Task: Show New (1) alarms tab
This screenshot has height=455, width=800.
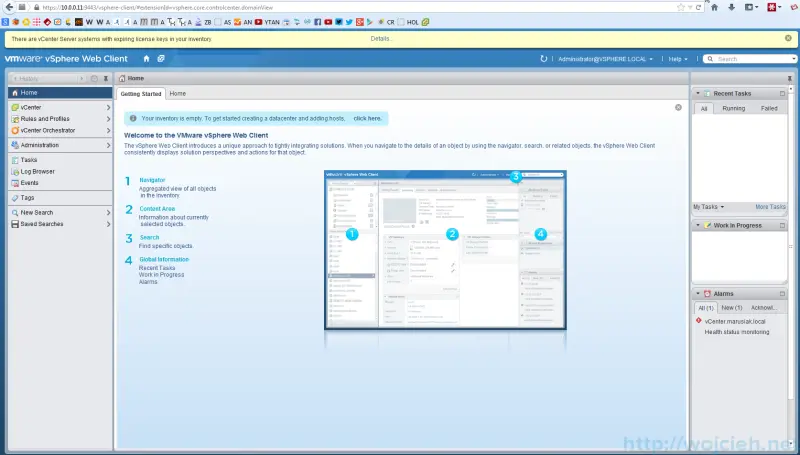Action: click(x=732, y=308)
